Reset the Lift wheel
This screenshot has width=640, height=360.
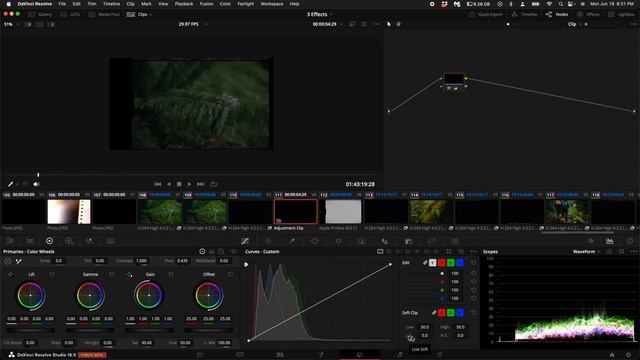[52, 274]
